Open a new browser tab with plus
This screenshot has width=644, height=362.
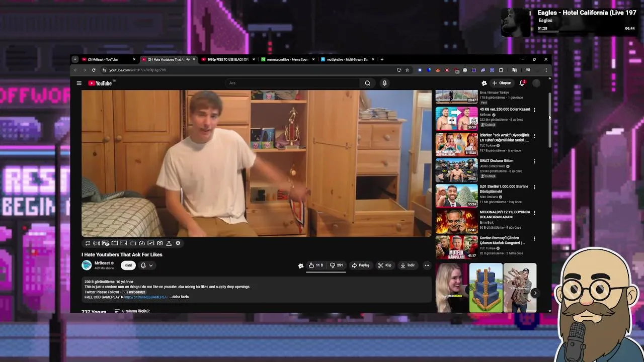click(x=382, y=59)
